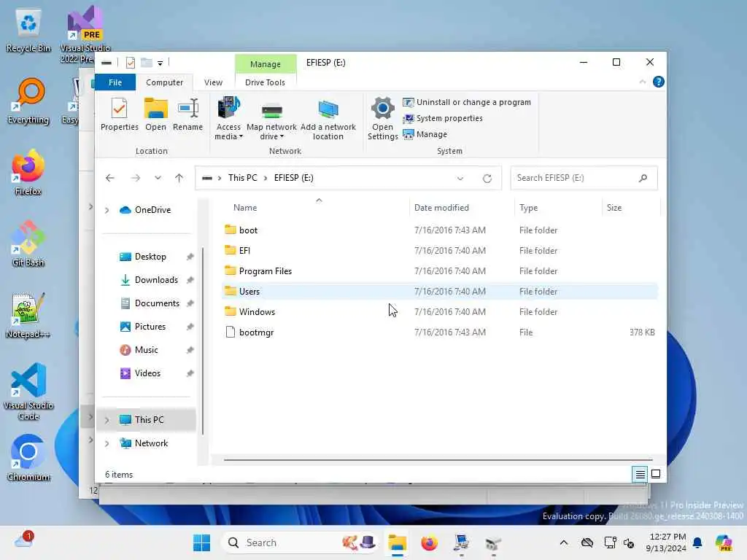Sort by the Name column header
The image size is (747, 560).
coord(245,208)
